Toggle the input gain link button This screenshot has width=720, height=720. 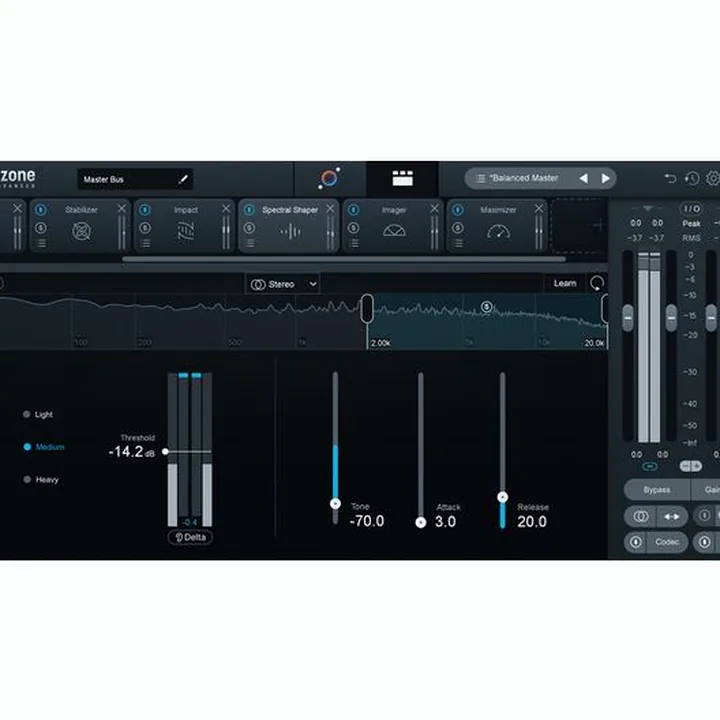pos(649,467)
